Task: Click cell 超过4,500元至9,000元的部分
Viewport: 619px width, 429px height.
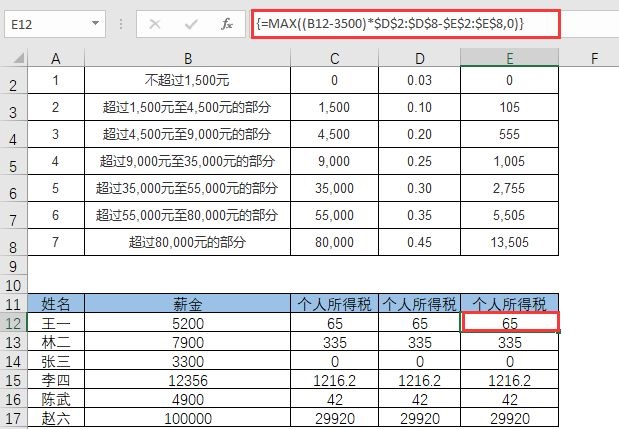Action: pos(188,134)
